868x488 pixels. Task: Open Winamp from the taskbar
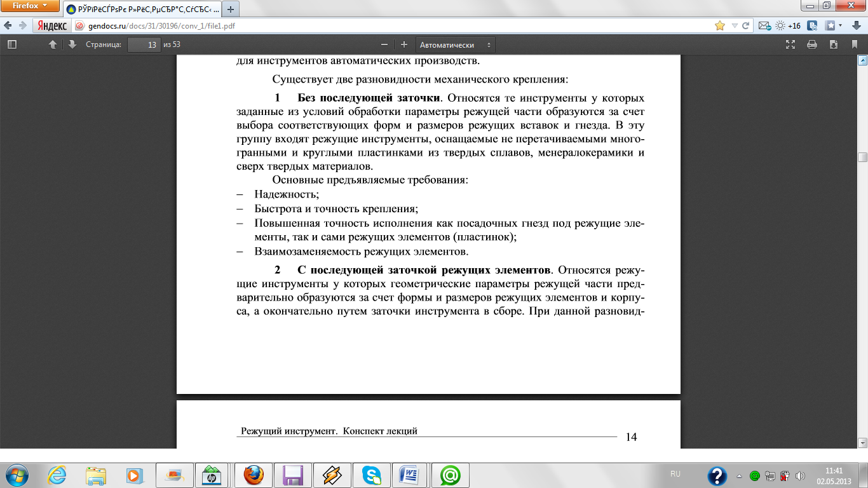(x=332, y=475)
